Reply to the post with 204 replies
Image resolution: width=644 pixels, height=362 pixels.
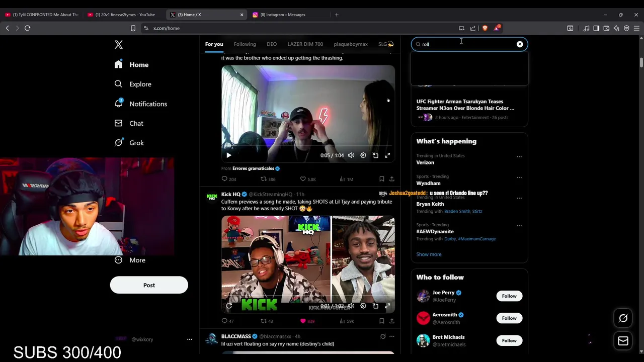(229, 179)
